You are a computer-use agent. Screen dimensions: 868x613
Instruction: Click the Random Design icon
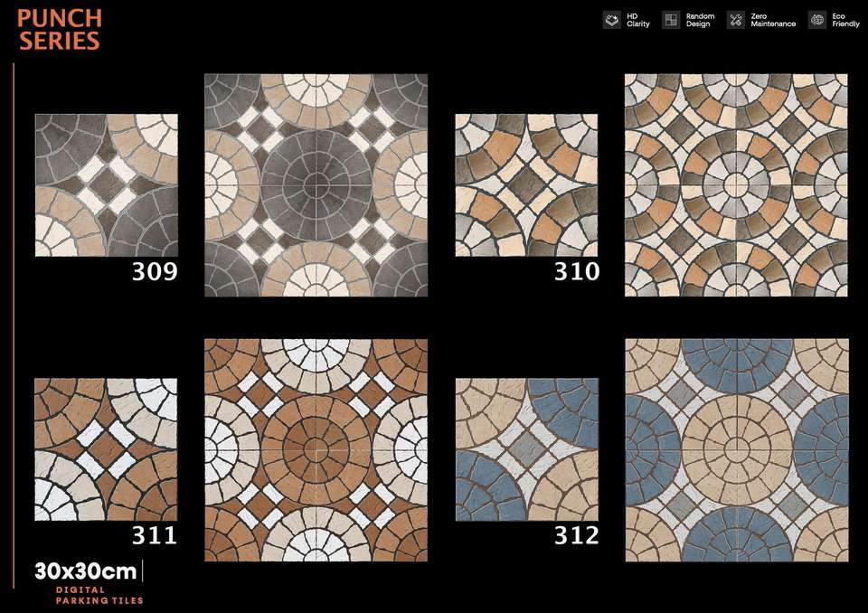(x=671, y=21)
